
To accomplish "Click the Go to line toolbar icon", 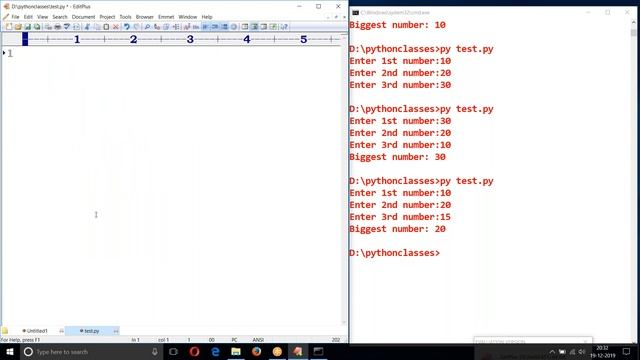I will (176, 27).
